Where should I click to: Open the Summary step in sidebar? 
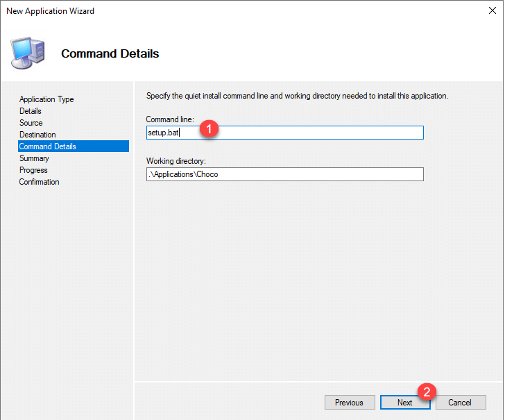pyautogui.click(x=34, y=158)
